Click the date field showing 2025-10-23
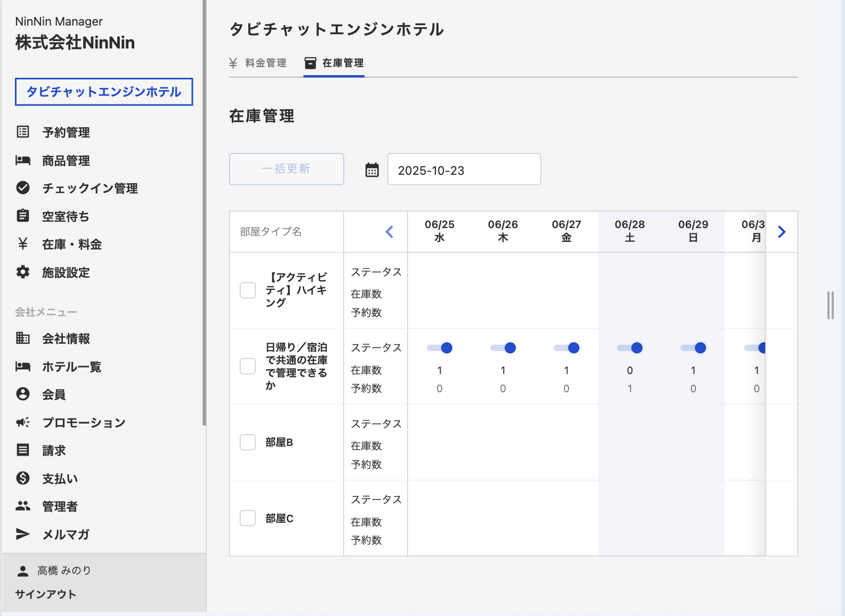This screenshot has height=616, width=845. click(464, 169)
